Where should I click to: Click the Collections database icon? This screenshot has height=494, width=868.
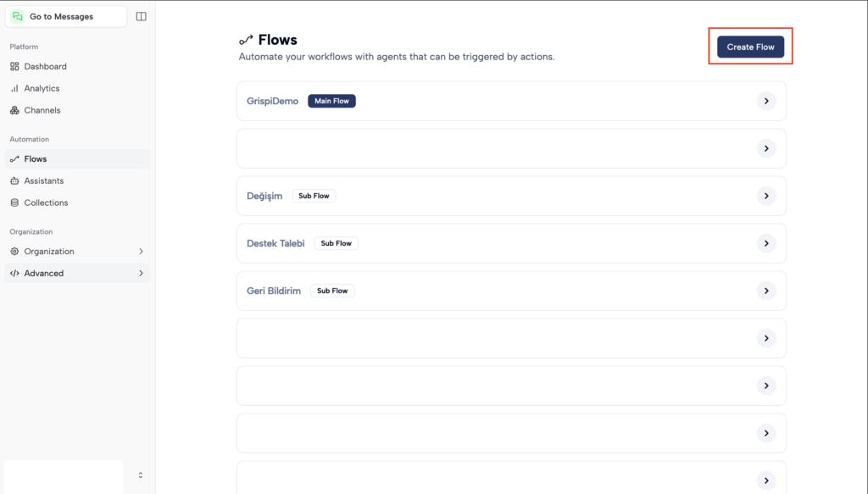[14, 203]
